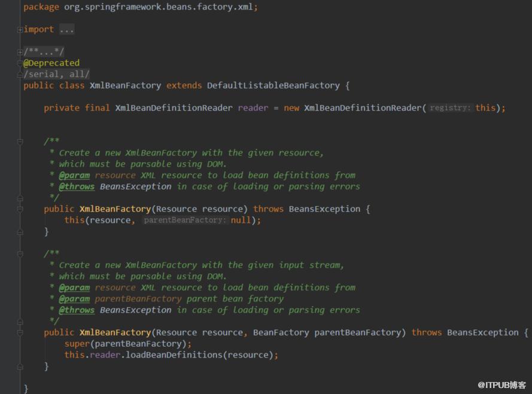Click the loadBeanDefinitions method call

point(174,355)
